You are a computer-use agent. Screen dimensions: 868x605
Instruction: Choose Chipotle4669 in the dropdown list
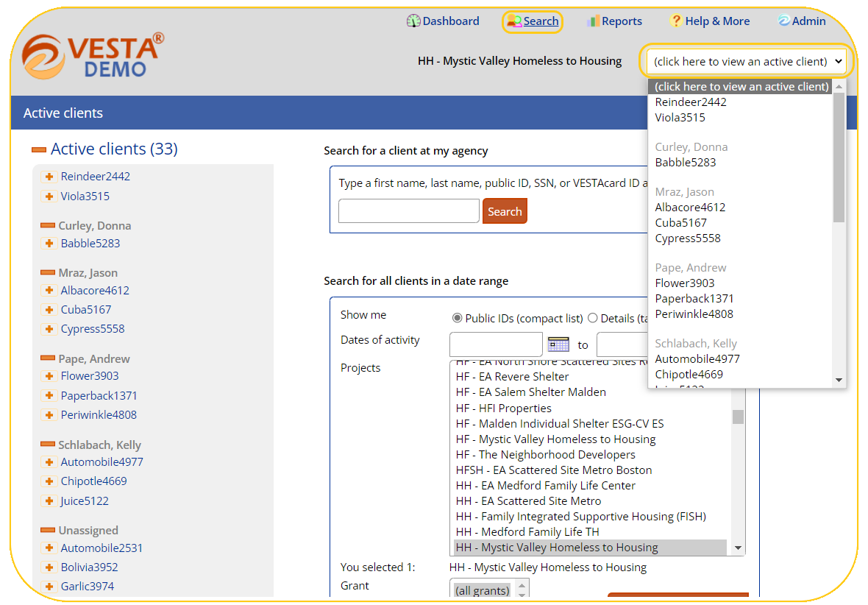point(689,375)
